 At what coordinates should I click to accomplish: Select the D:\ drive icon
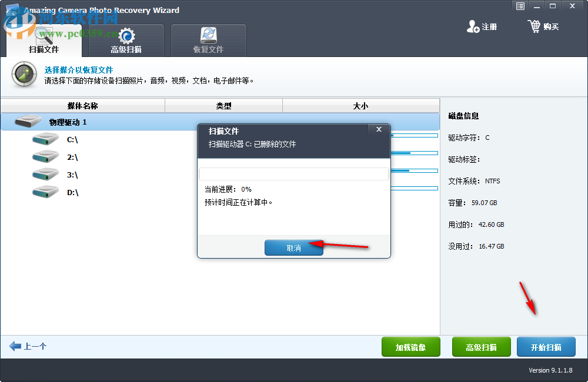coord(45,192)
